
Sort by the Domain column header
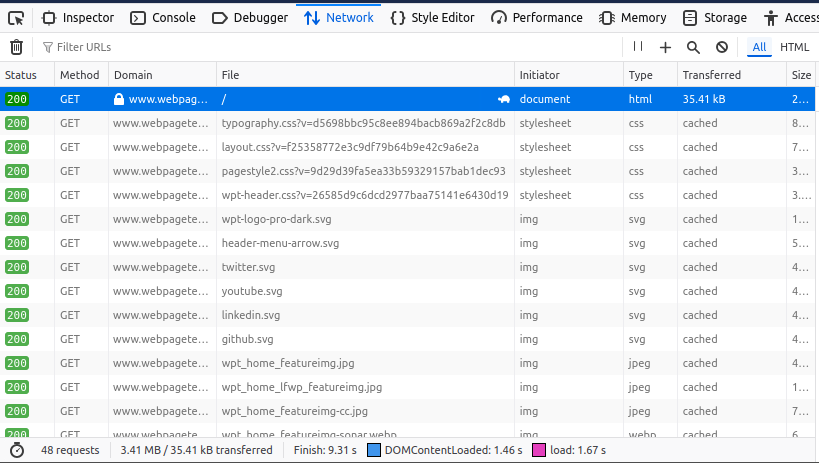coord(162,75)
